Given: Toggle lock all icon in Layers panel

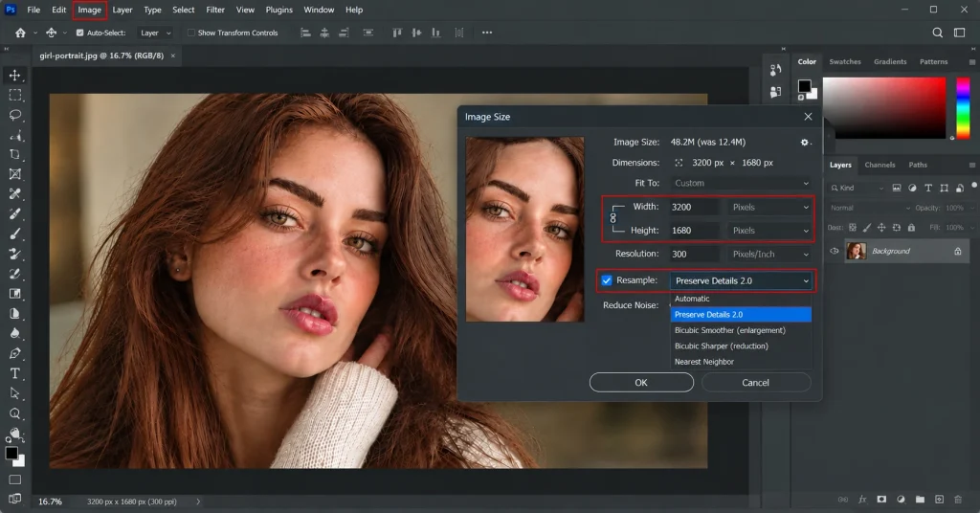Looking at the screenshot, I should (911, 228).
